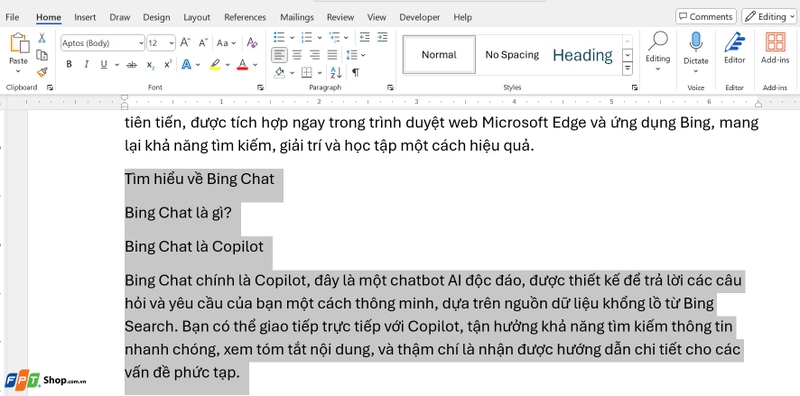Open the Styles pane launcher
The image size is (800, 396).
tap(634, 87)
